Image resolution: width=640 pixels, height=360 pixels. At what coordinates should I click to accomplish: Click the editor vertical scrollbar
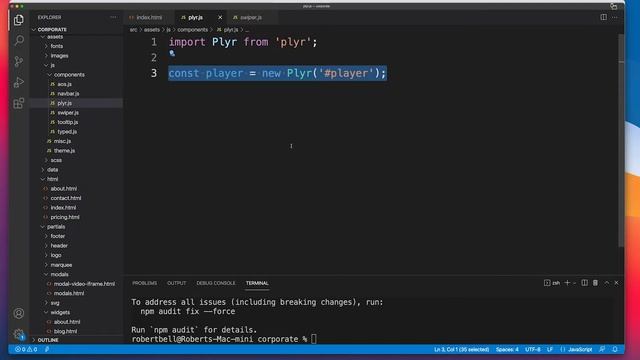(621, 141)
